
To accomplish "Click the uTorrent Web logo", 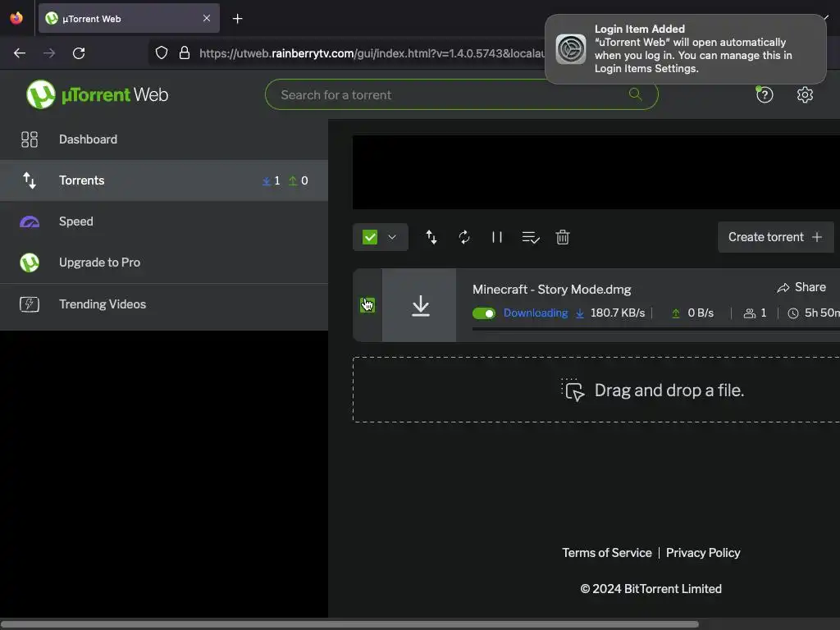I will [x=97, y=95].
